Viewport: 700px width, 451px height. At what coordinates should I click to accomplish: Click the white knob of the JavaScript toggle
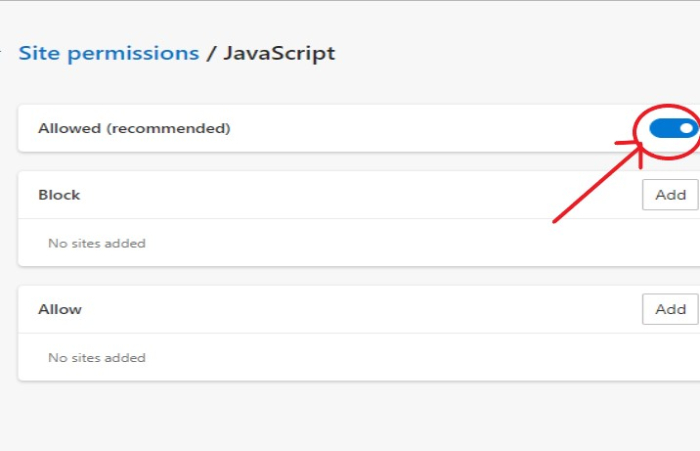point(685,128)
